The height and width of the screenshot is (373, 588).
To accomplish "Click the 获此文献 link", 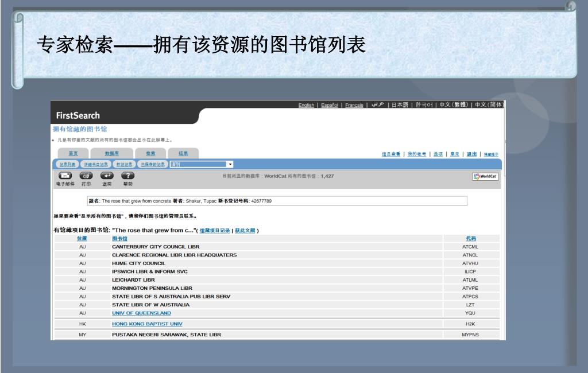I will 245,231.
